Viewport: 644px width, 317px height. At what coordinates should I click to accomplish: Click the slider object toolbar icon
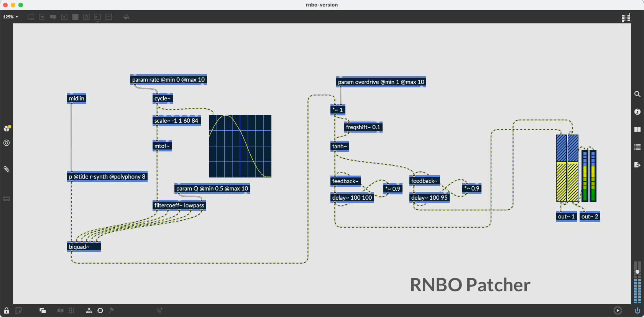click(109, 17)
